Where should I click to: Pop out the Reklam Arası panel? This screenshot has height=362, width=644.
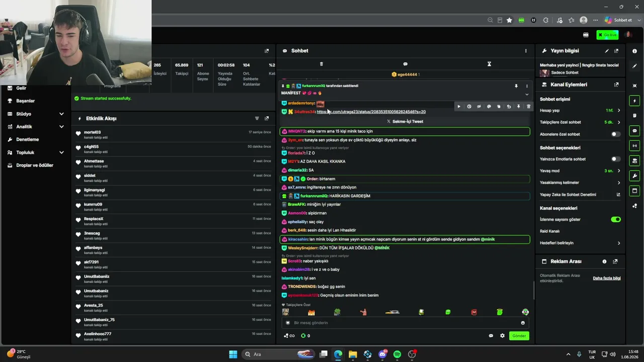615,261
